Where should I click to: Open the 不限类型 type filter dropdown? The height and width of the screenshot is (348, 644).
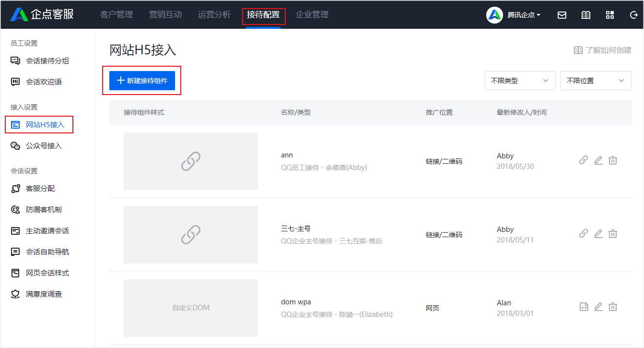[x=520, y=81]
